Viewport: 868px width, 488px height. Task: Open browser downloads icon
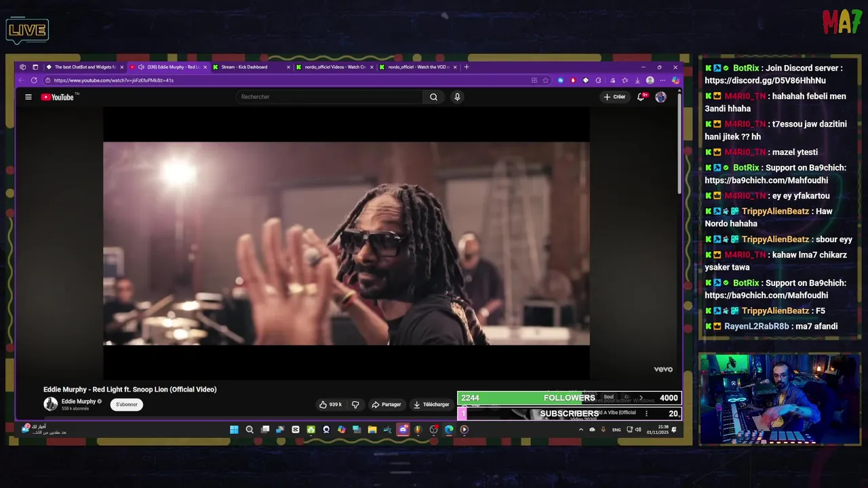(x=637, y=80)
